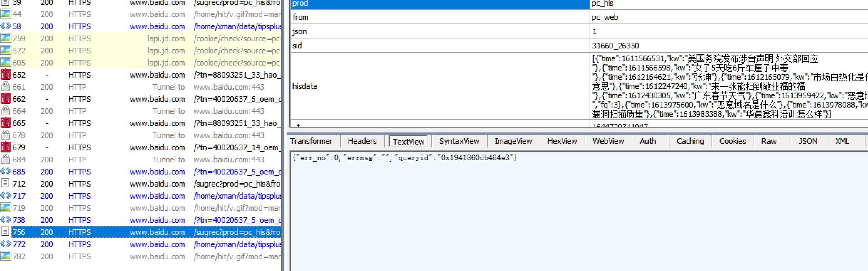Click the '/?tn=40020637_14_oem_' URL in session 679
The width and height of the screenshot is (868, 271).
(x=237, y=147)
